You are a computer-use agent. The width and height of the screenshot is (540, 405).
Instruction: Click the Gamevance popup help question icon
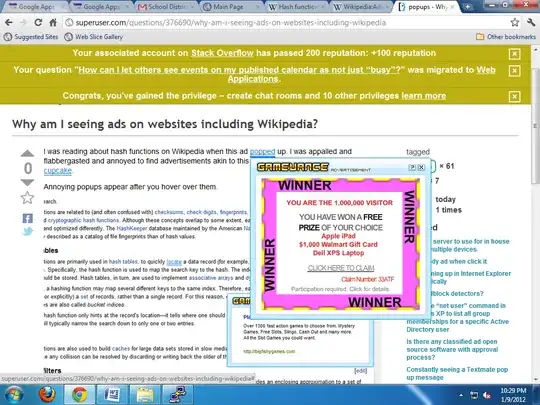tap(412, 167)
